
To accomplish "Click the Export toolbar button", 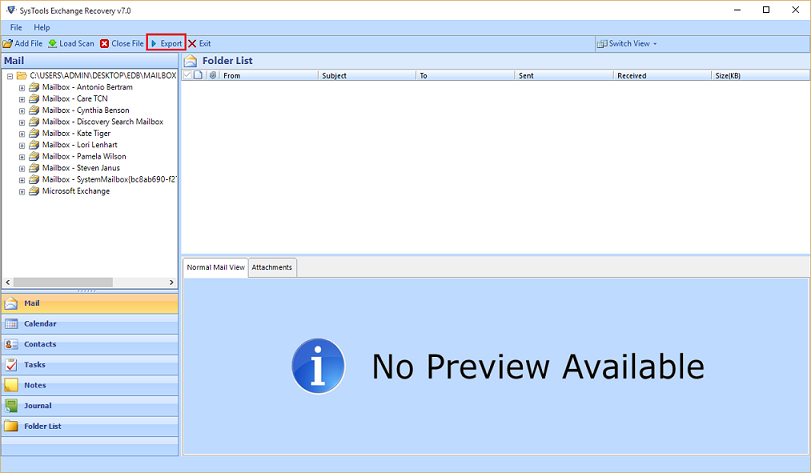I will (x=166, y=43).
